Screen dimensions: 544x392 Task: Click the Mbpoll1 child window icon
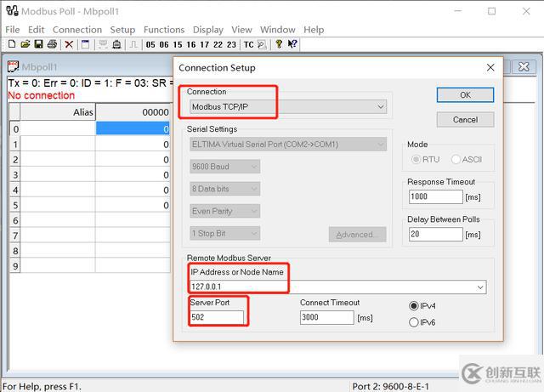pyautogui.click(x=14, y=66)
